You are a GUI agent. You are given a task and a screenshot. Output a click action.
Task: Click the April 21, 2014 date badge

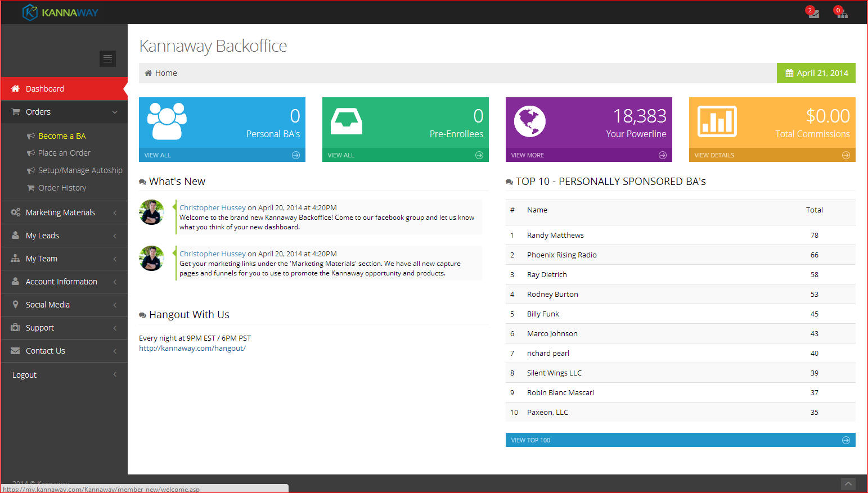tap(816, 73)
